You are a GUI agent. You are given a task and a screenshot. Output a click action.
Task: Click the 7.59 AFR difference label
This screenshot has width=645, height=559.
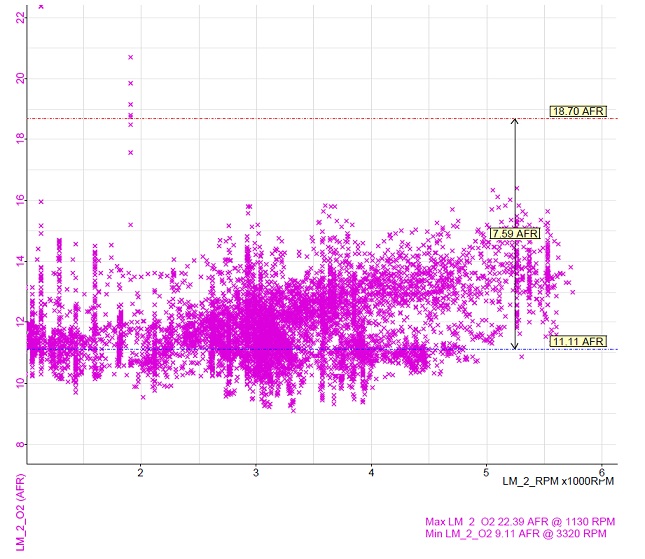point(515,233)
